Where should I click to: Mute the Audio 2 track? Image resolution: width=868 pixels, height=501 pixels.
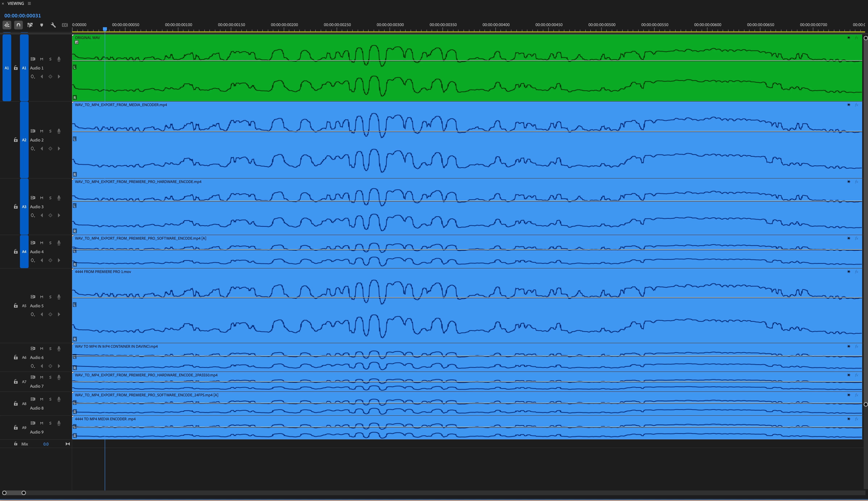42,131
